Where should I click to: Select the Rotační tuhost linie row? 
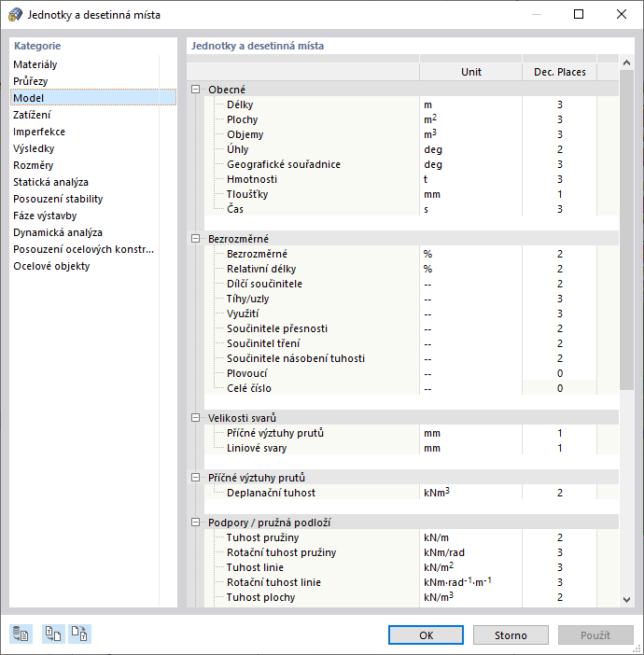[x=412, y=582]
